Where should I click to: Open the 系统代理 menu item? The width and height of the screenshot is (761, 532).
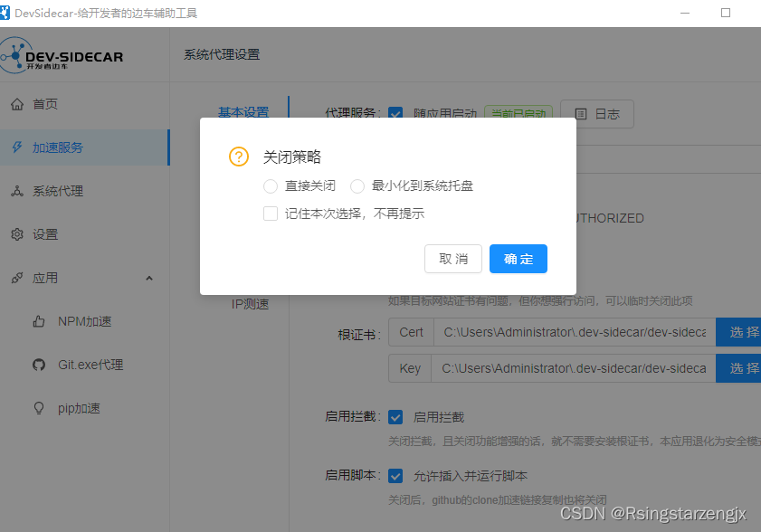(84, 191)
